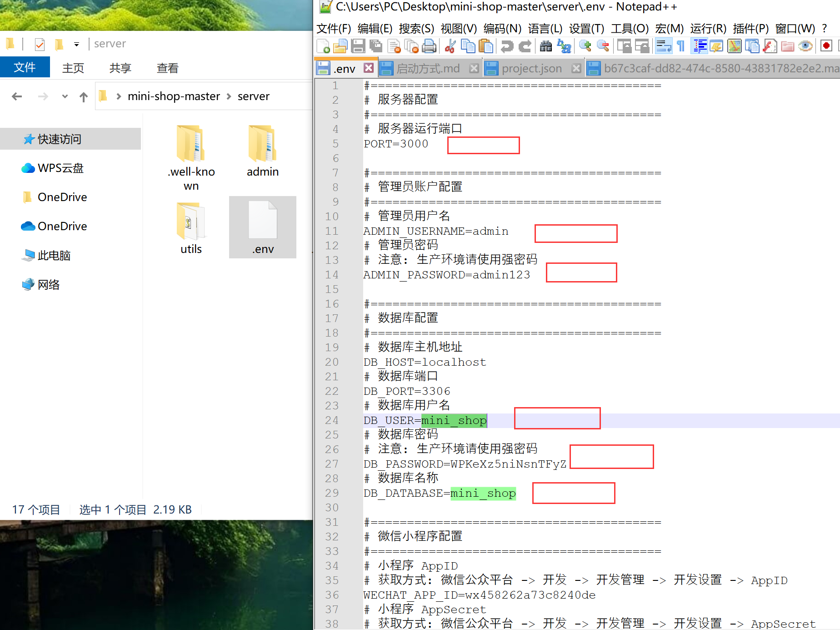Viewport: 840px width, 630px height.
Task: Click the New file icon in Notepad++
Action: tap(323, 46)
